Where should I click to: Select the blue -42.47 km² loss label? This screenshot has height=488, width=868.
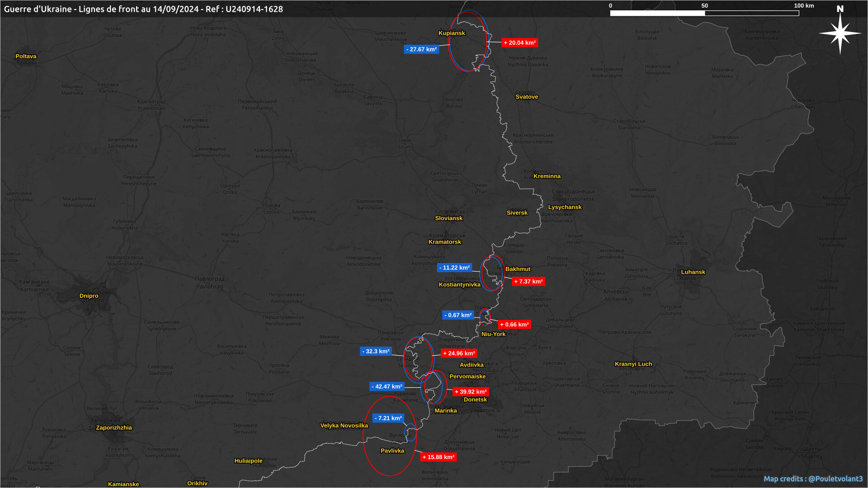point(387,387)
